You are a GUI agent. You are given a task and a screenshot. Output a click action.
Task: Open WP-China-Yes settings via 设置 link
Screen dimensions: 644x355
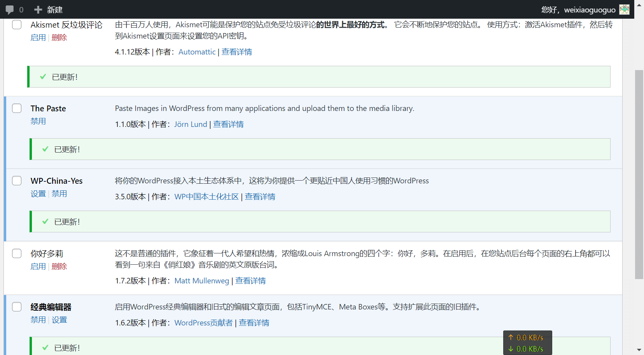[x=38, y=193]
